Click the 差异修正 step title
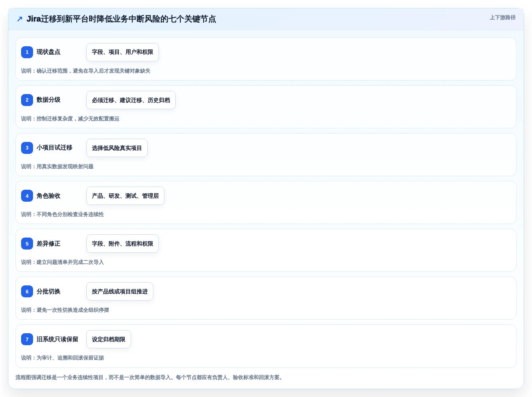The height and width of the screenshot is (397, 532). 49,244
